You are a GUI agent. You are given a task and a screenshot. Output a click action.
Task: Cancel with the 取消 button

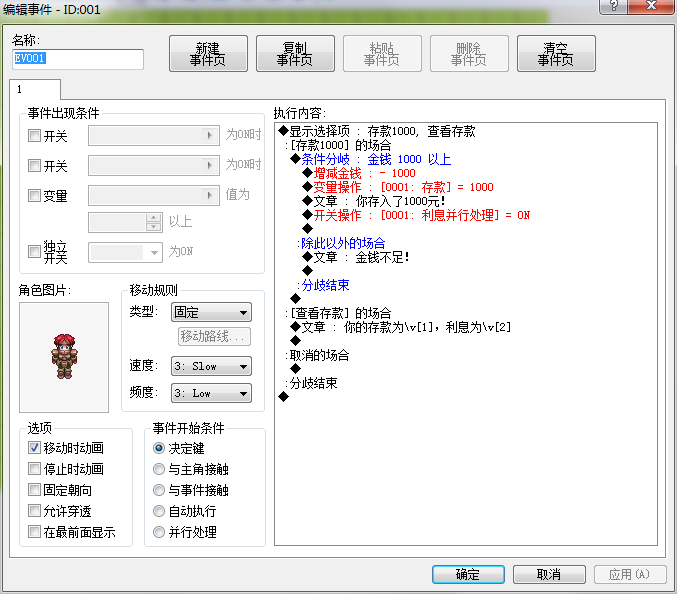coord(549,574)
